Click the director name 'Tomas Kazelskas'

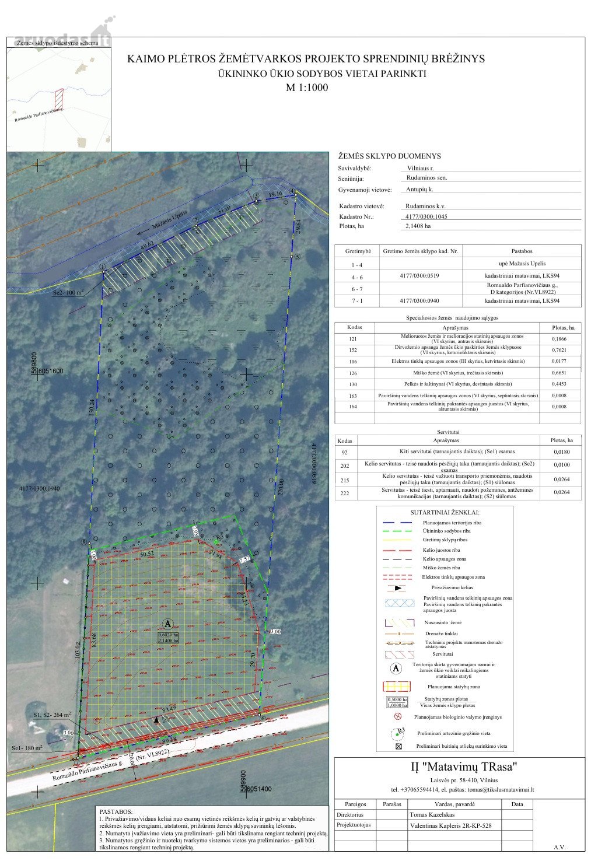(x=433, y=814)
